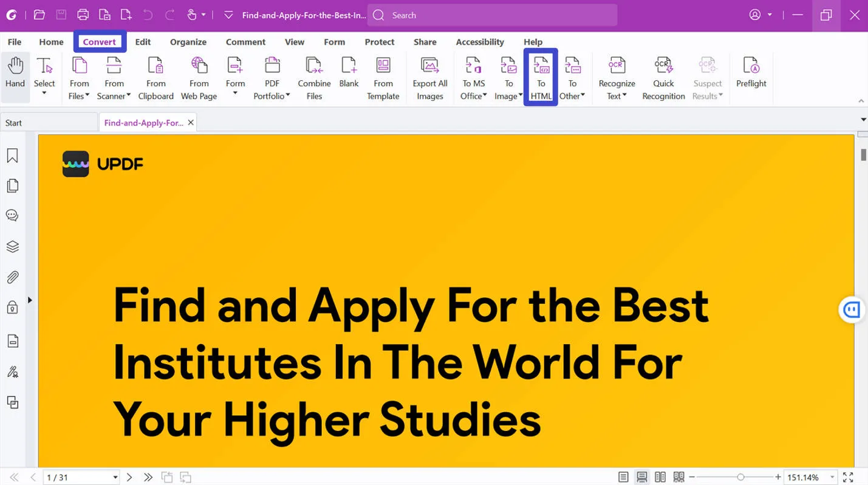Expand Recognize Text dropdown arrow
Viewport: 868px width, 485px height.
coord(624,95)
